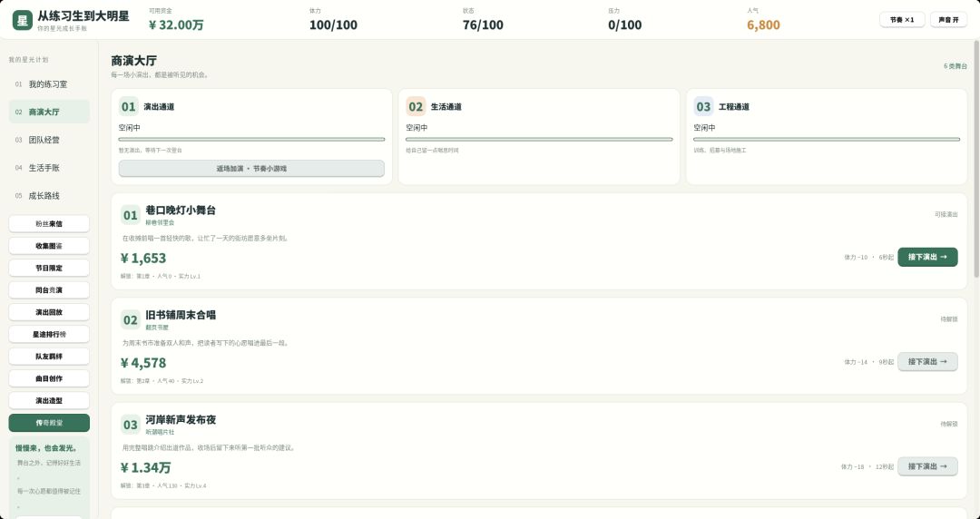The image size is (980, 519).
Task: Start 返场加演 · 节奏小游戏
Action: coord(251,168)
